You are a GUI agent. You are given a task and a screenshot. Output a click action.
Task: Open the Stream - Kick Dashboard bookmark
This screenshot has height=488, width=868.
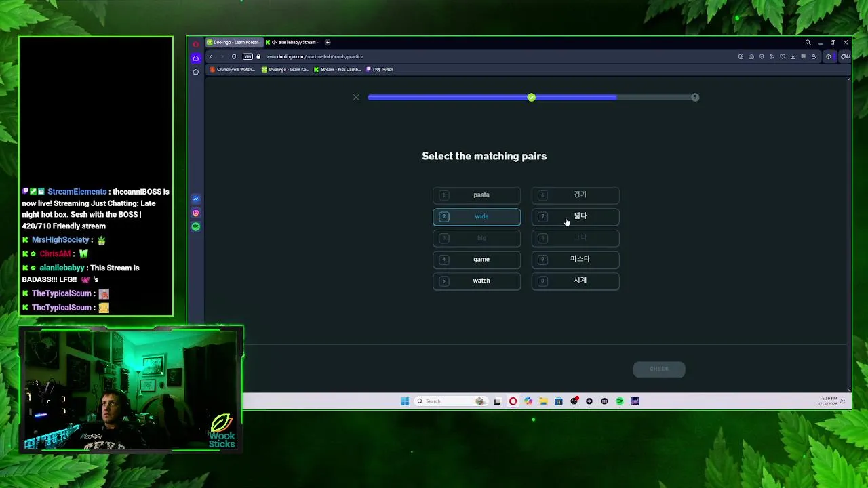337,69
